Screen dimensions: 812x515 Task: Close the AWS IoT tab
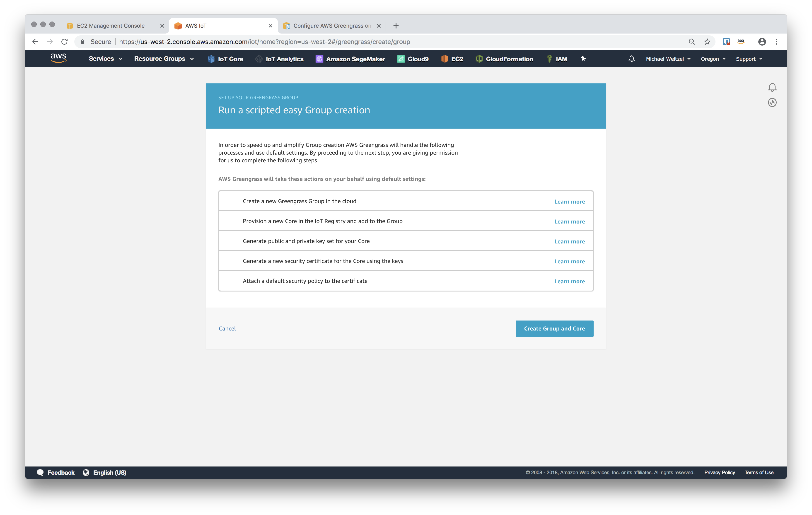[x=271, y=26]
